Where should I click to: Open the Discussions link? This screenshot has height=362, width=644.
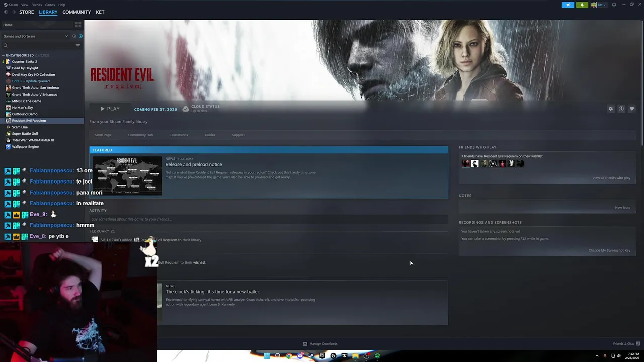coord(179,135)
